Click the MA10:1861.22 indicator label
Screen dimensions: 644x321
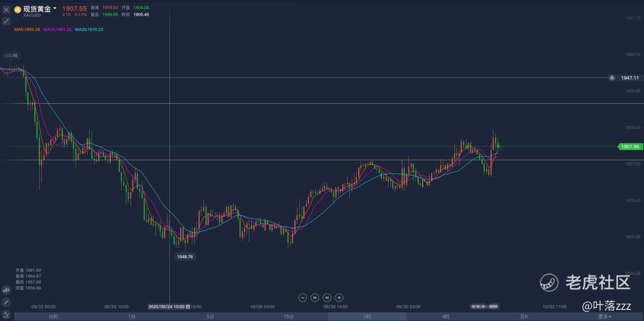[x=57, y=30]
